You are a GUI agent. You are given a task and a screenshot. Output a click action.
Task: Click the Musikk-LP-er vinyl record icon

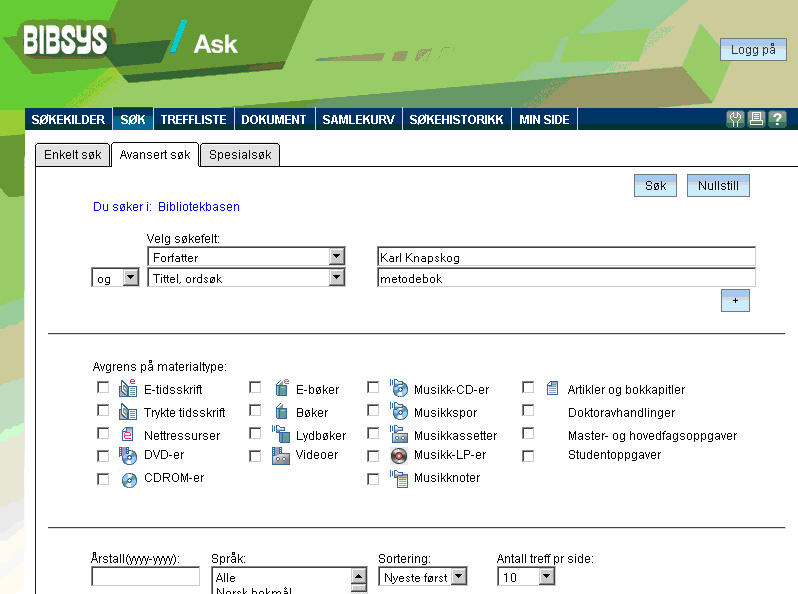point(399,456)
